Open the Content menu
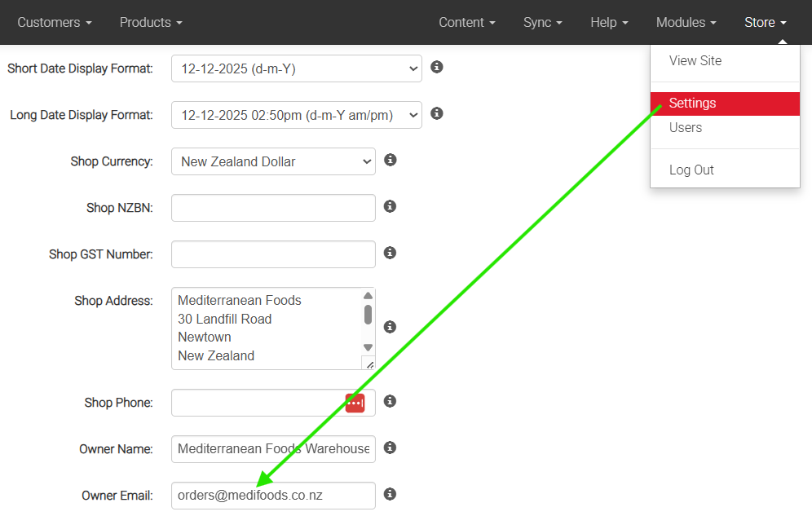The height and width of the screenshot is (516, 812). [x=466, y=22]
